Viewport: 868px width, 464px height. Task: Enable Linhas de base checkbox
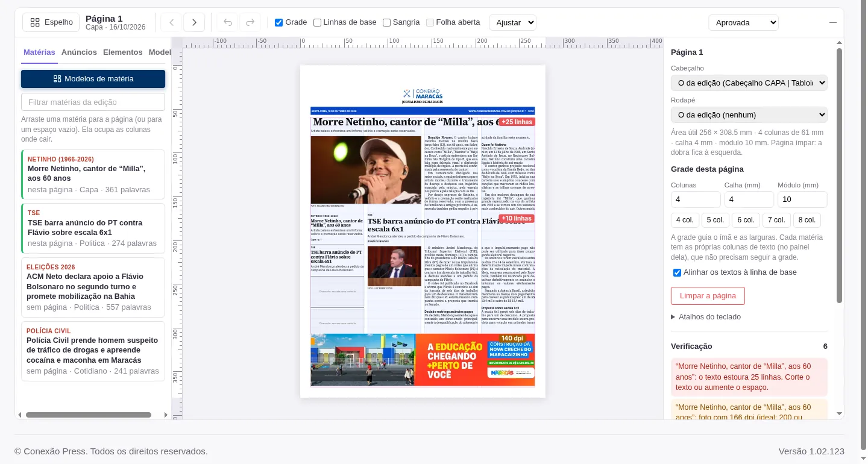318,22
